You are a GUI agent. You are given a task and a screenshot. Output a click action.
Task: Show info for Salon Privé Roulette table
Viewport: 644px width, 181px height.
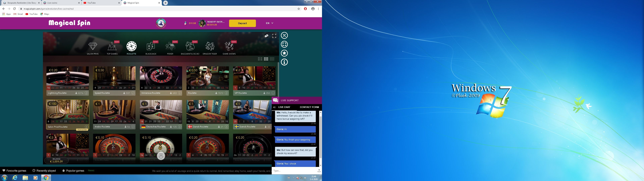pos(86,127)
